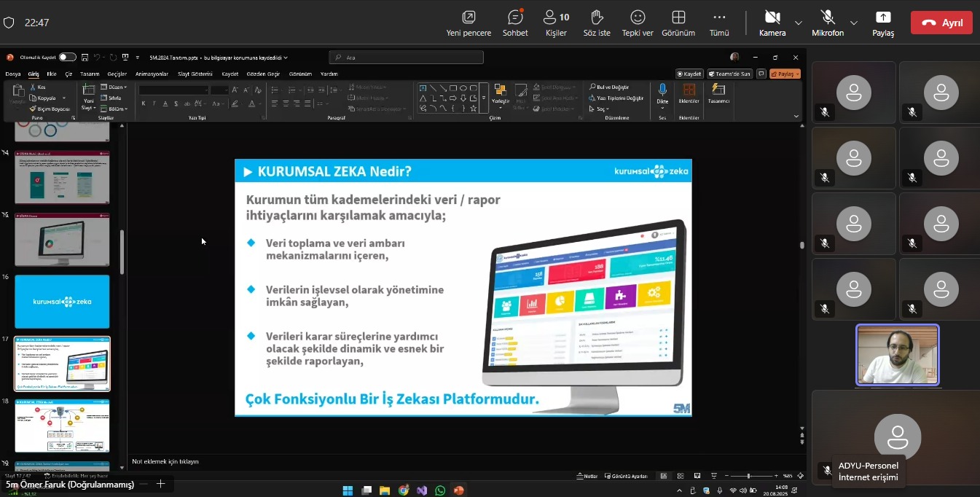This screenshot has height=497, width=980.
Task: Select slide 16 kurumsal zeka logo thumbnail
Action: point(63,302)
